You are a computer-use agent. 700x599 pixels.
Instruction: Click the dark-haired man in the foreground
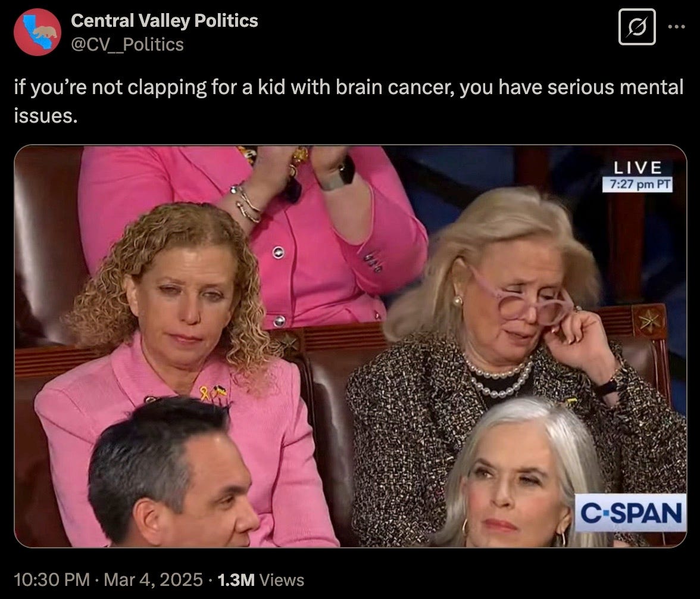[x=172, y=473]
